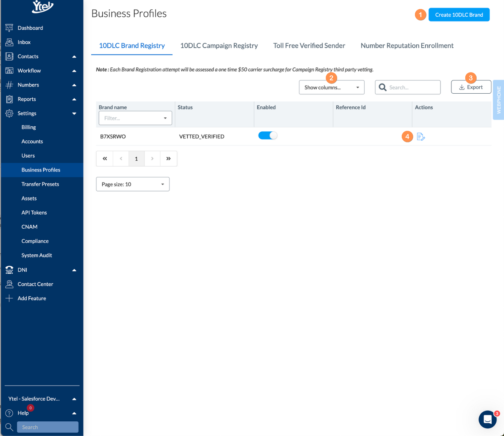This screenshot has width=504, height=436.
Task: Expand the Numbers menu arrow
Action: 74,85
